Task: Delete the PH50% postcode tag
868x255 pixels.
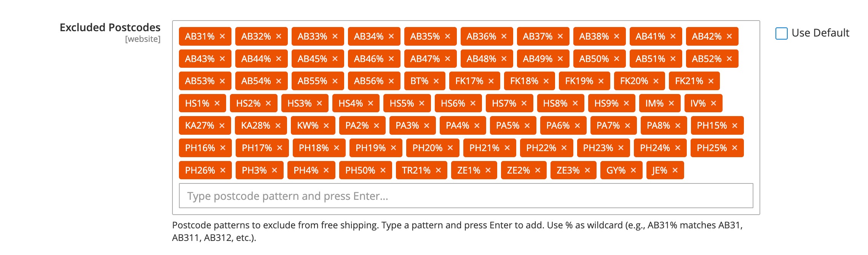Action: (383, 170)
